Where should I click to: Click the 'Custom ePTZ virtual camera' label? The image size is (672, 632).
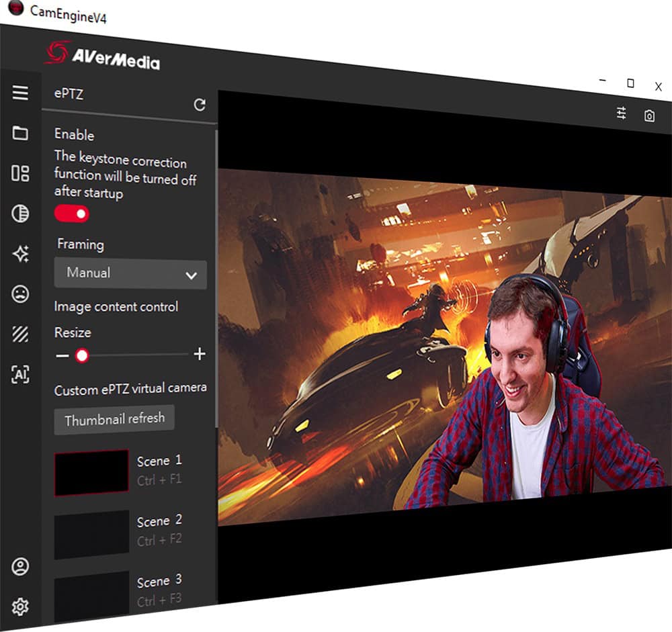click(x=130, y=389)
